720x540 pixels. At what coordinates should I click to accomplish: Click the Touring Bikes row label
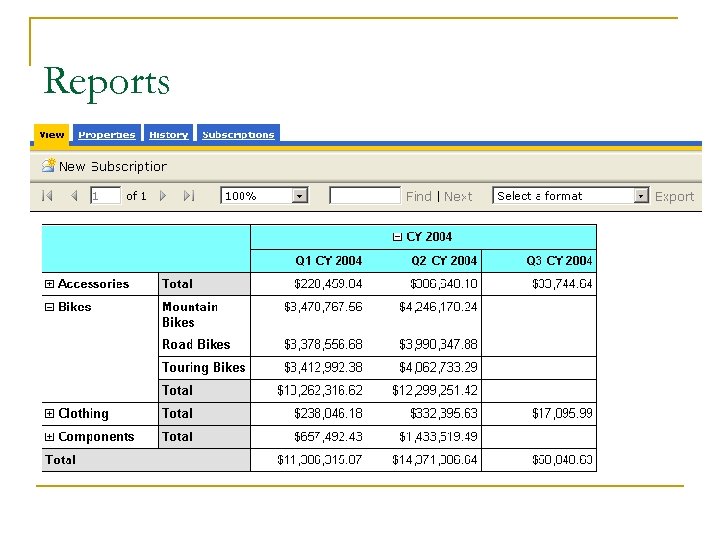(x=204, y=367)
